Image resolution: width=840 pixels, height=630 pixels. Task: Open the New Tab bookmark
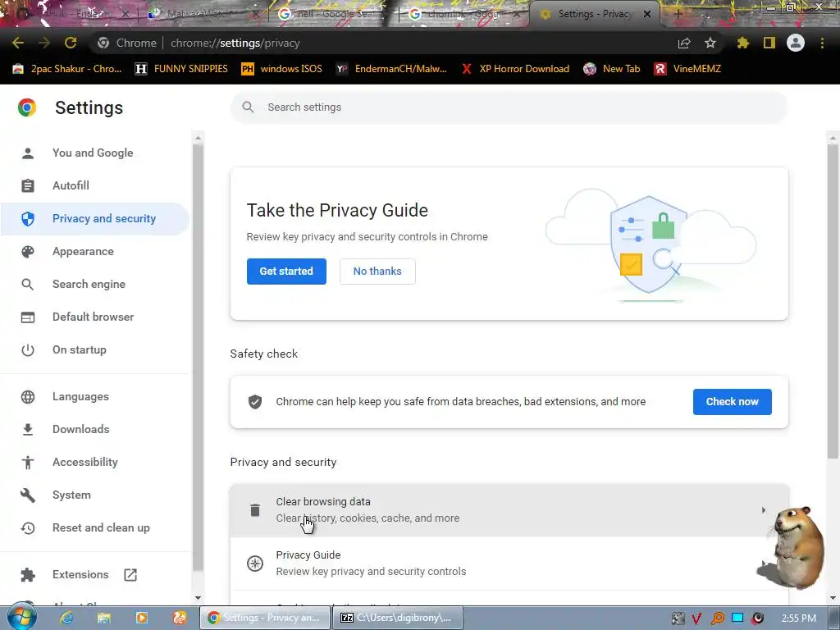point(612,69)
